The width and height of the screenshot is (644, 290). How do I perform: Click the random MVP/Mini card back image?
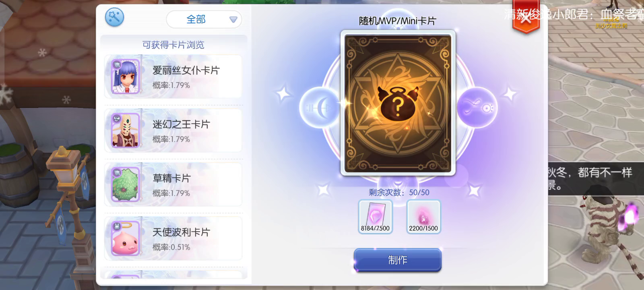398,103
